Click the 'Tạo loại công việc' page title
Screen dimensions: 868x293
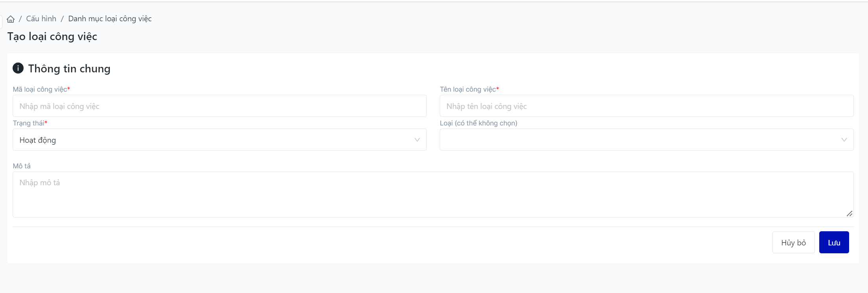[x=52, y=37]
